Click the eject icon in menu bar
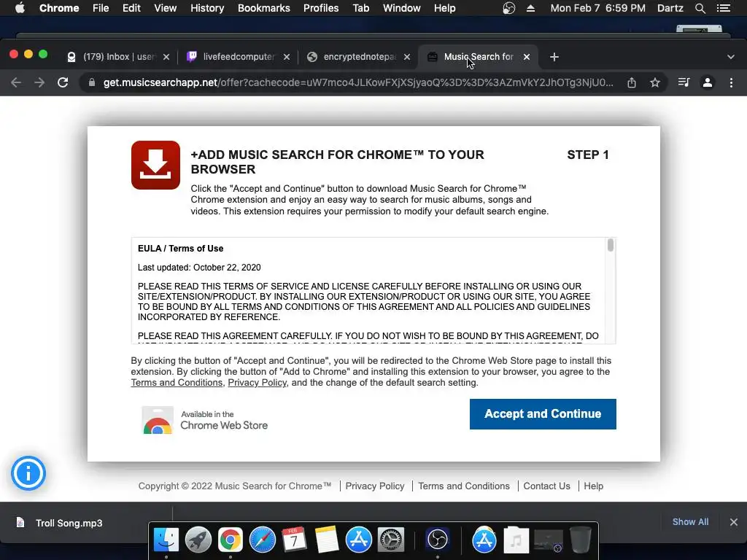Screen dimensions: 747x560 click(x=530, y=8)
